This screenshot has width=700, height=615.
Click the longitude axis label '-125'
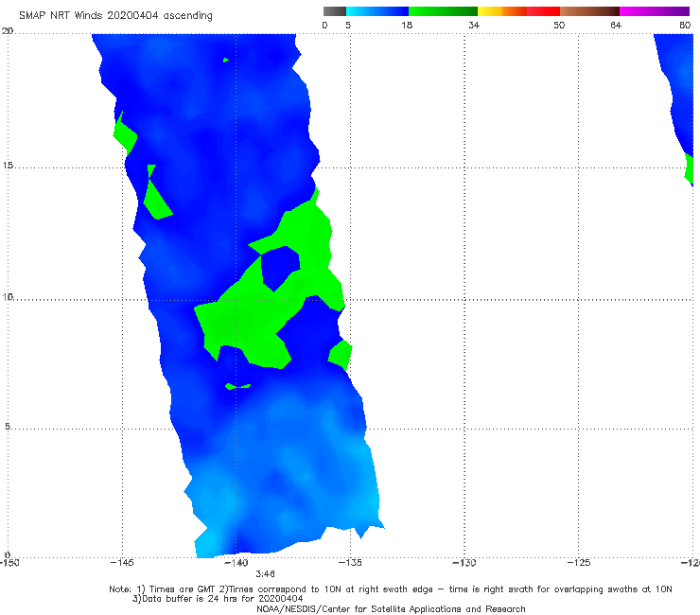tap(579, 563)
